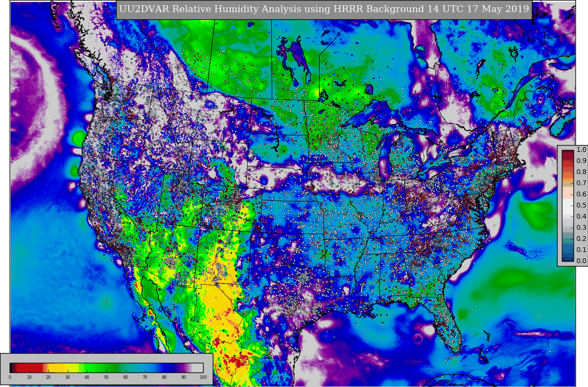Pick the white swatch near 0.5 in legend

[x=568, y=207]
